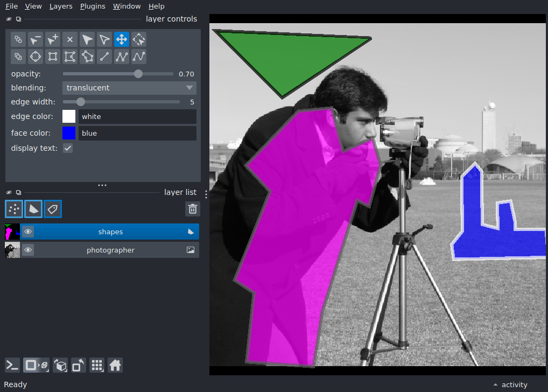Select the add vertex tool
Screen dimensions: 548x392
pos(53,39)
